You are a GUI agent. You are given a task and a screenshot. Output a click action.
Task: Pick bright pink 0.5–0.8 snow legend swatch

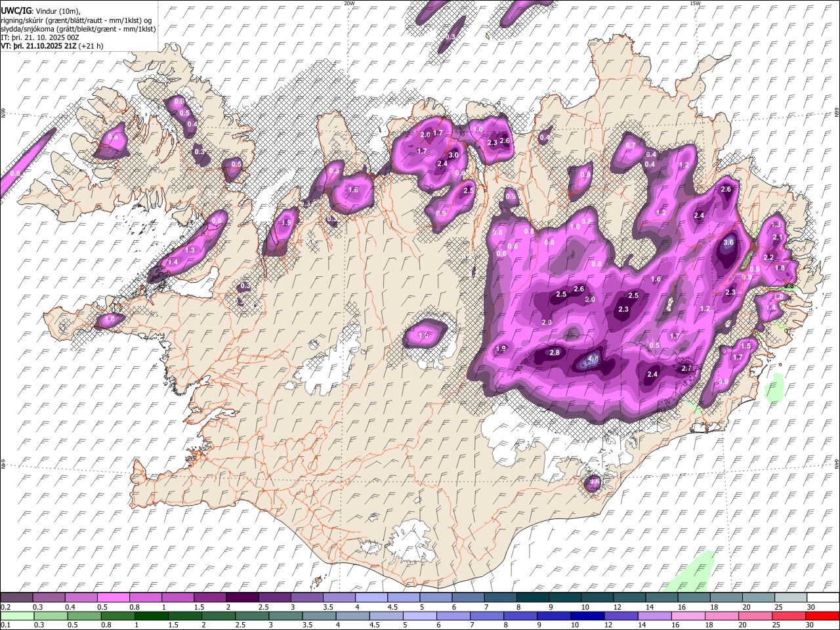pyautogui.click(x=114, y=598)
